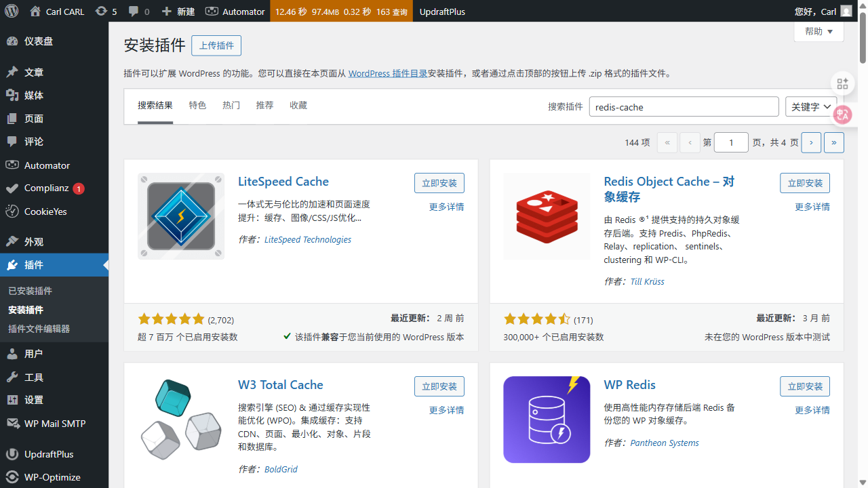Click the site home icon for Carl CARL
868x488 pixels.
click(35, 11)
